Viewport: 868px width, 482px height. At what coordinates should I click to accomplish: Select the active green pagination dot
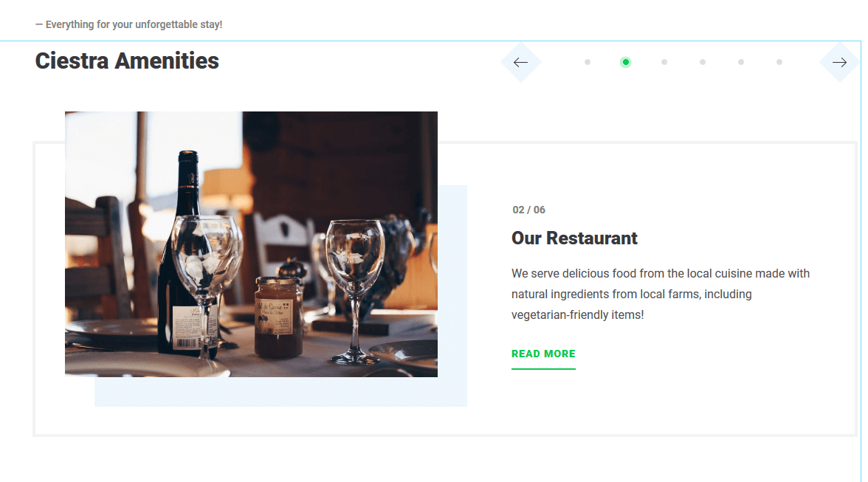pyautogui.click(x=626, y=62)
